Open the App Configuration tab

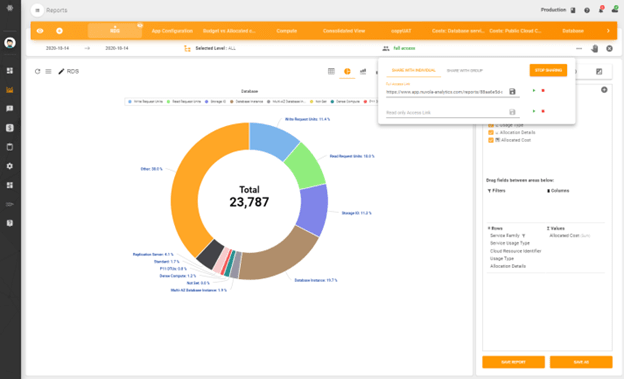(x=172, y=31)
